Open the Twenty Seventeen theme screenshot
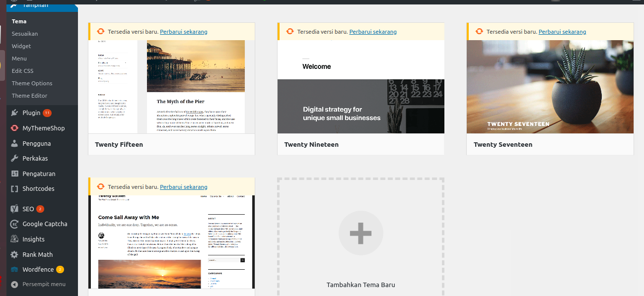Screen dimensions: 644x296 click(x=550, y=87)
